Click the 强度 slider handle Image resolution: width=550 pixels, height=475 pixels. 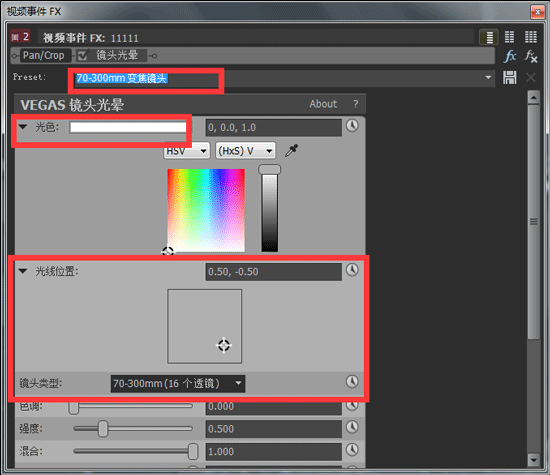coord(103,429)
